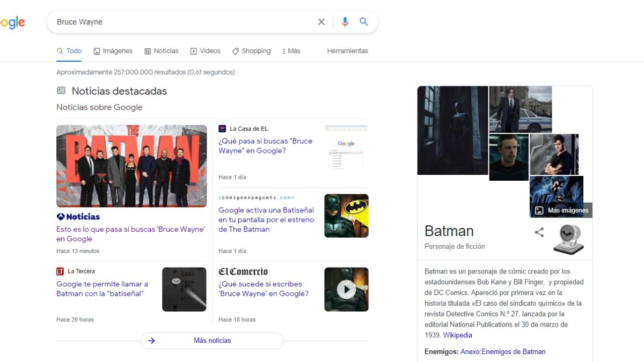644x362 pixels.
Task: Open La Tercera batiseñal article headline
Action: point(102,289)
